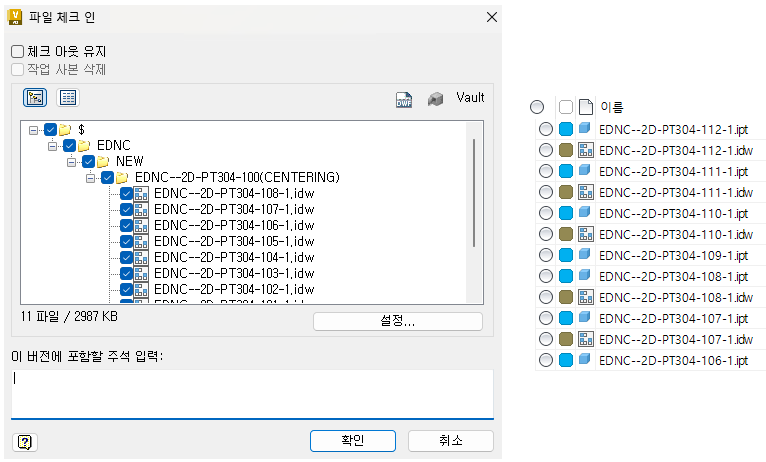Click the DWF visualization file icon
Image resolution: width=766 pixels, height=462 pixels.
pos(404,99)
